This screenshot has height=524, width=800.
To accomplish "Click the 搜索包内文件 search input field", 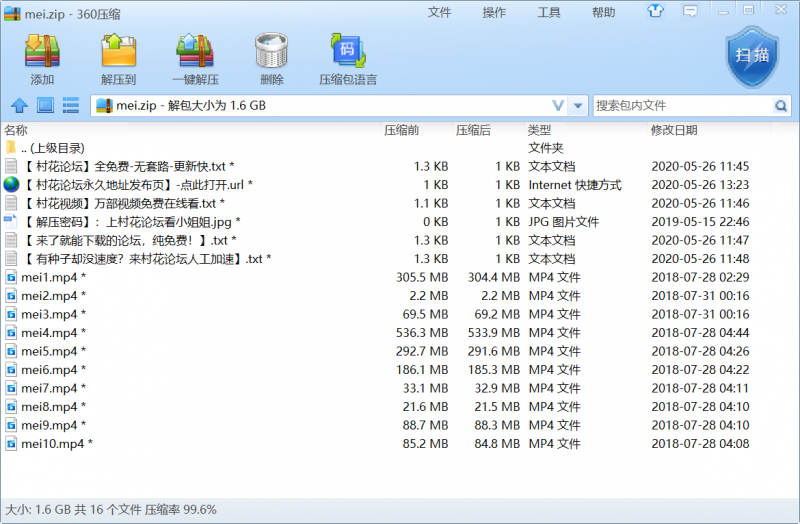I will click(x=682, y=105).
